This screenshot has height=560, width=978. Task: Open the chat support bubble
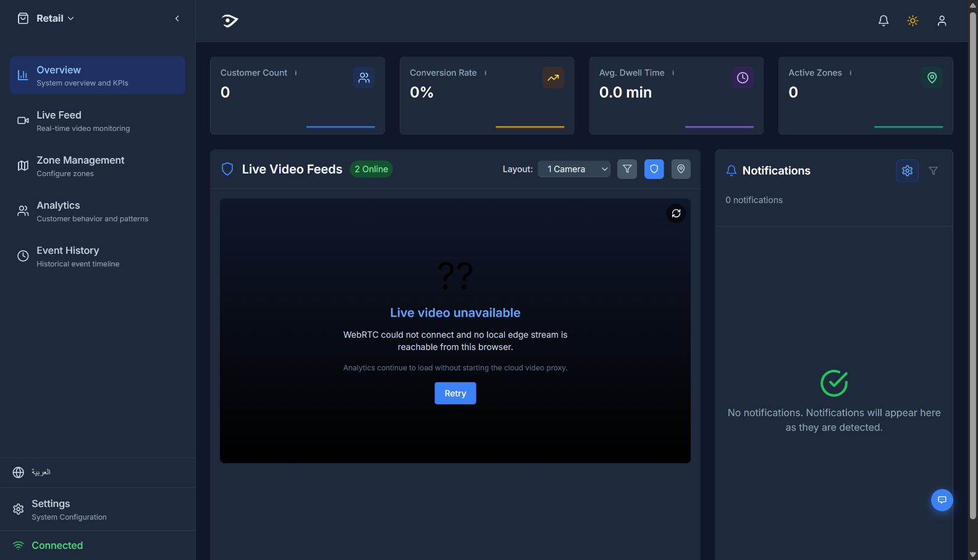point(942,500)
